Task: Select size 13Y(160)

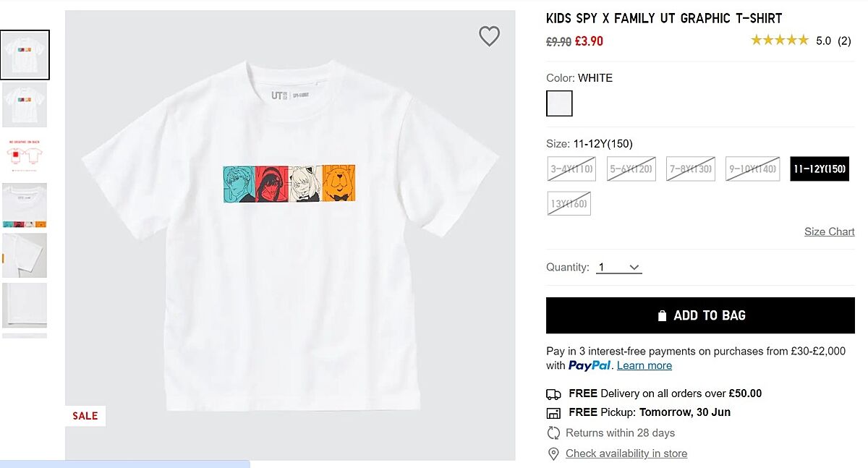Action: point(569,203)
